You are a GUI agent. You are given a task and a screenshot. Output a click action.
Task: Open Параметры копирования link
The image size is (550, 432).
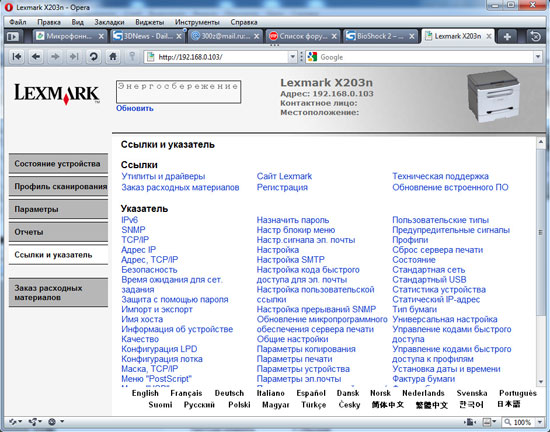point(306,349)
